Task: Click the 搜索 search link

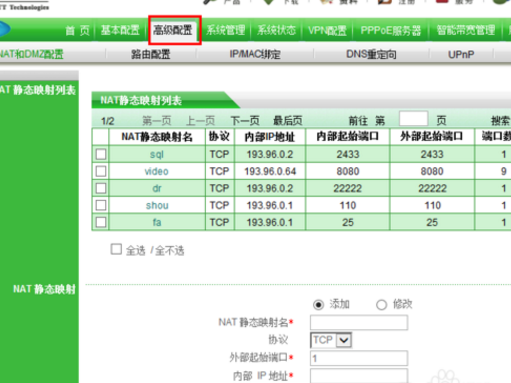Action: click(x=500, y=121)
